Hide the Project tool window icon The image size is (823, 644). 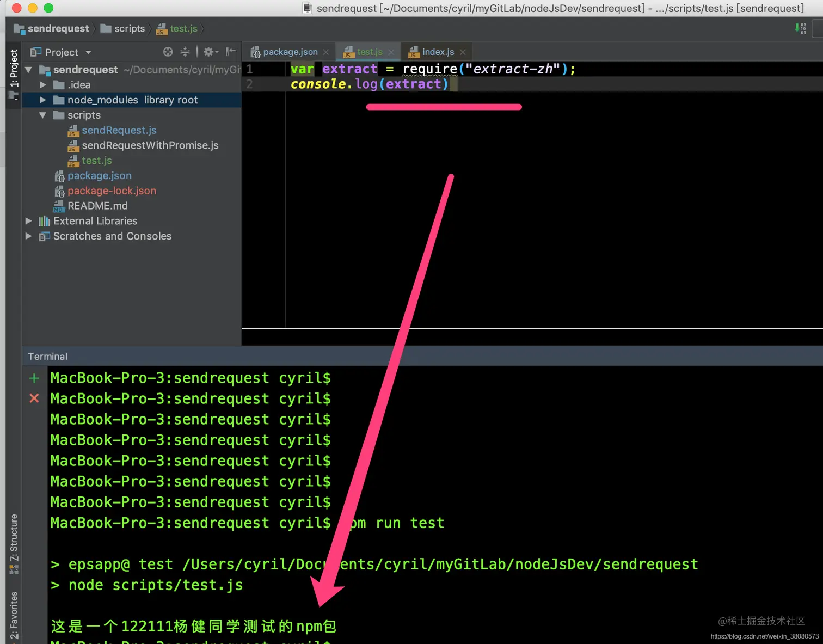coord(230,52)
